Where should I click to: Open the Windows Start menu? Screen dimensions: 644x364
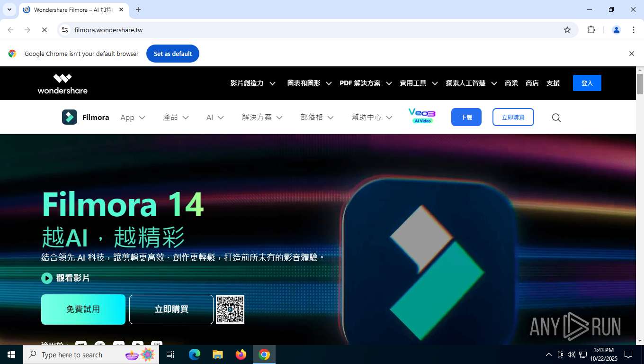tap(11, 355)
